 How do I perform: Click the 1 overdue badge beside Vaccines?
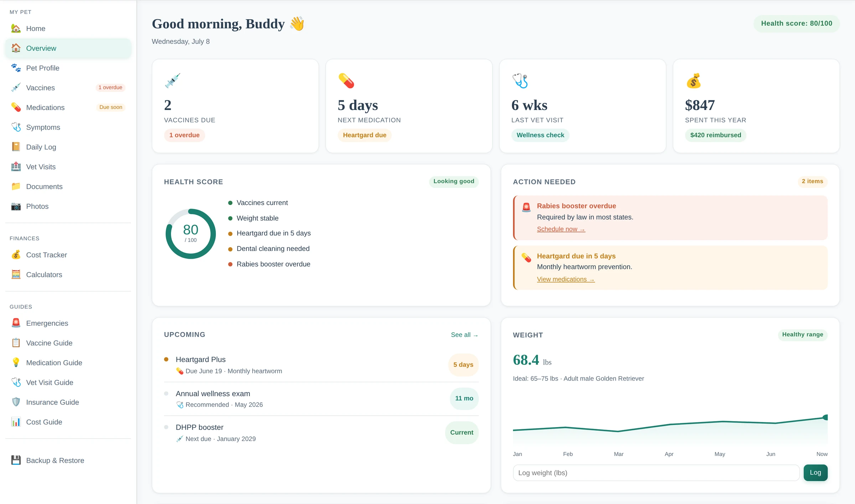tap(110, 88)
